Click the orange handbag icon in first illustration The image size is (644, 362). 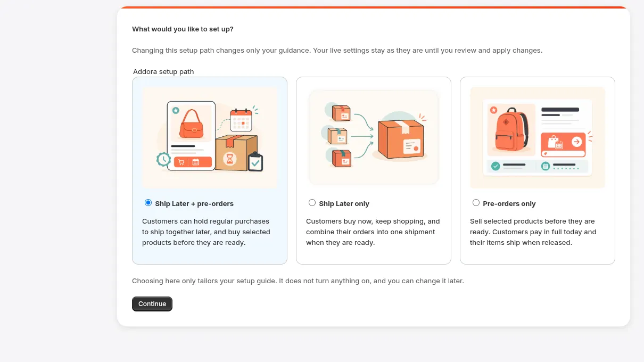[x=192, y=124]
